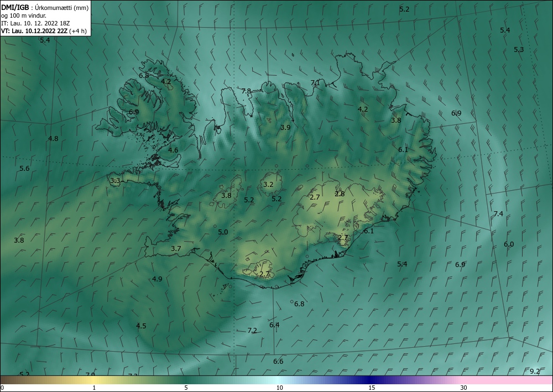Select the 5.2 value at the top edge

tap(404, 9)
